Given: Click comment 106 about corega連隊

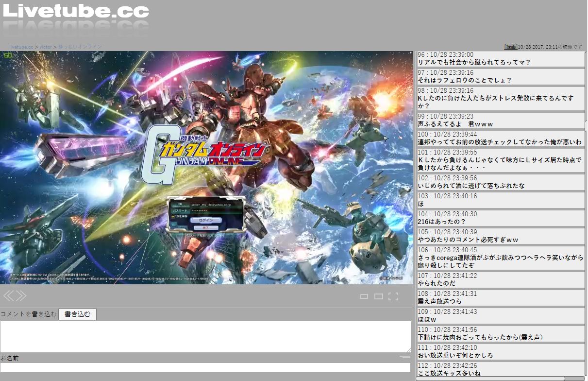Looking at the screenshot, I should point(500,258).
